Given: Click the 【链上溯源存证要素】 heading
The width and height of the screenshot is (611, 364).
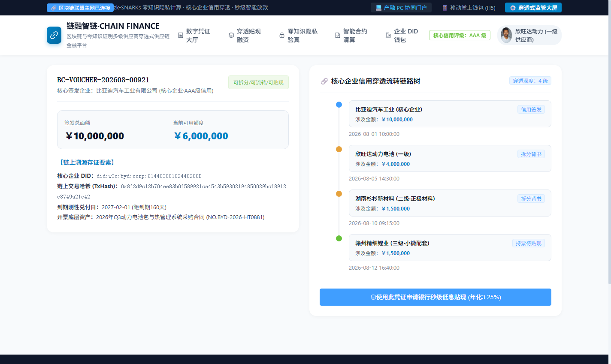Looking at the screenshot, I should point(87,162).
